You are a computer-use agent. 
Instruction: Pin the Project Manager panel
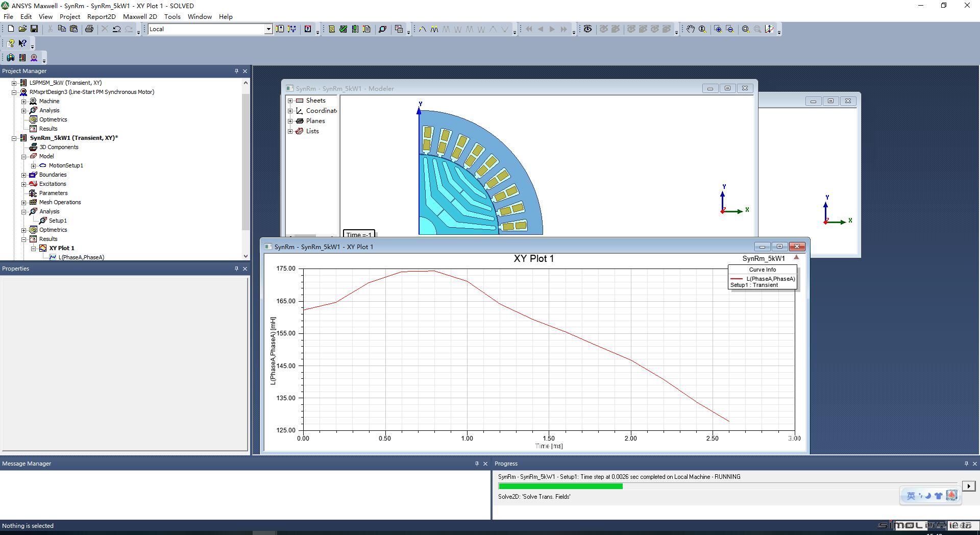tap(236, 71)
